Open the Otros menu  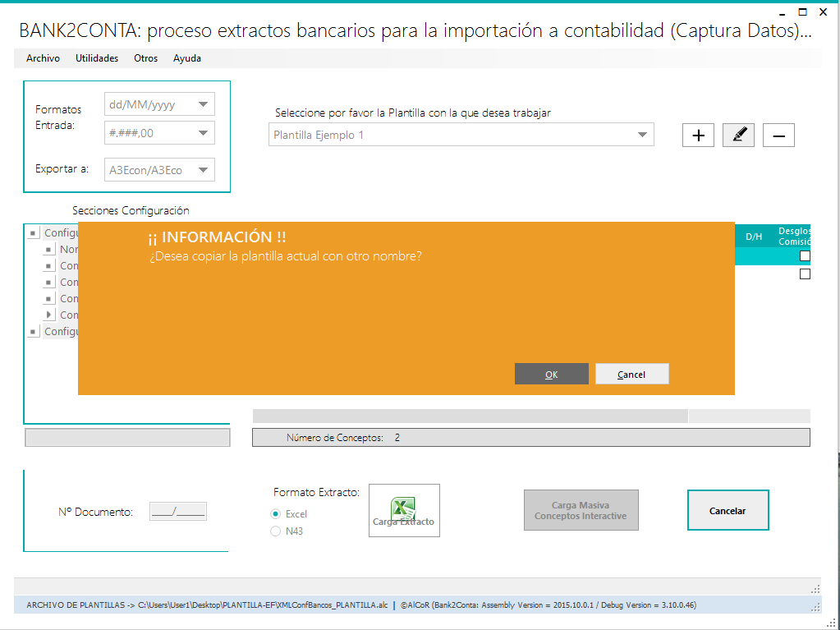click(145, 58)
